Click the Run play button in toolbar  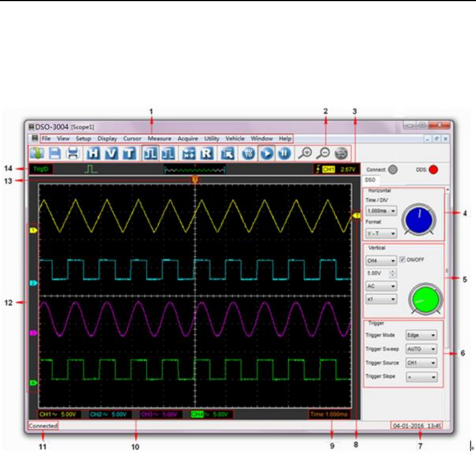tap(267, 154)
